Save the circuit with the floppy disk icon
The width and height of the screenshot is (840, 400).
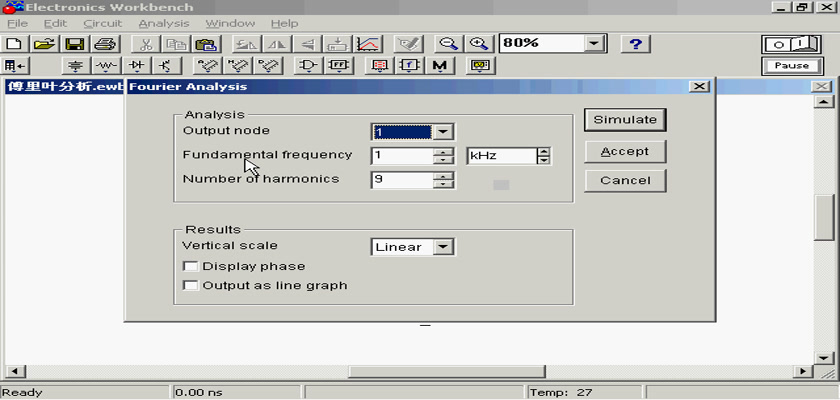pyautogui.click(x=74, y=44)
